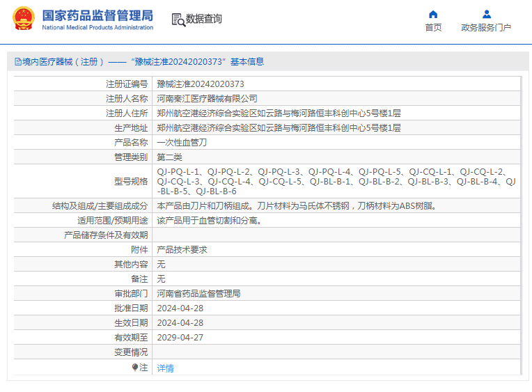This screenshot has width=532, height=392.
Task: Select product name 一次性血管刀
Action: coord(182,142)
